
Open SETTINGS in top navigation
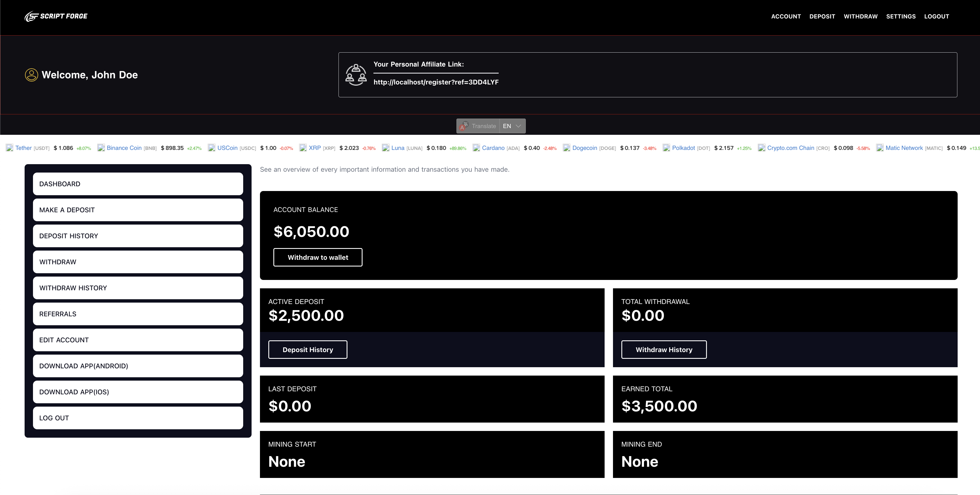point(901,16)
